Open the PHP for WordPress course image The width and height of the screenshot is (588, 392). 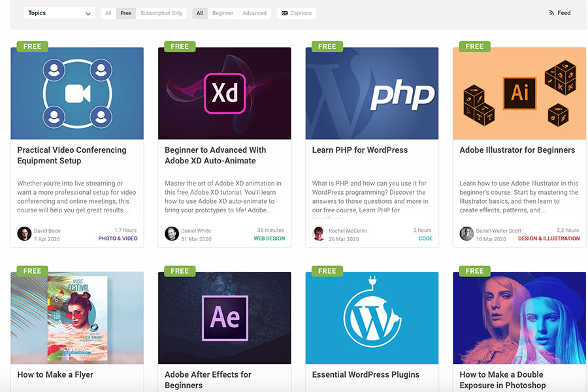click(372, 93)
